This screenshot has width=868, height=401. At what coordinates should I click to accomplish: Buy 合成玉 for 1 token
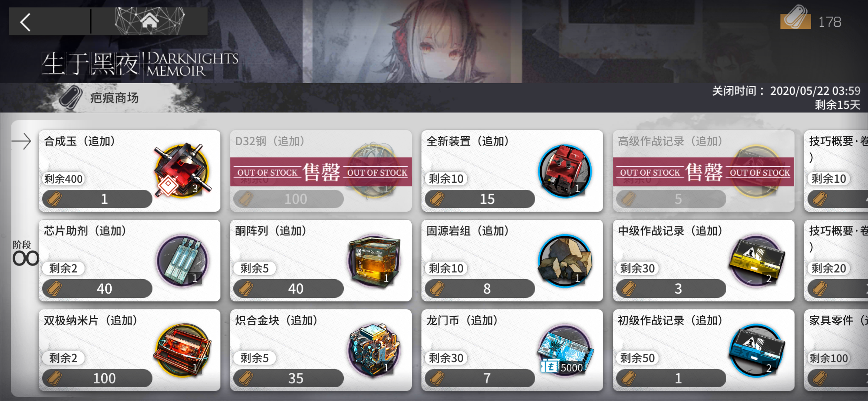pos(97,199)
